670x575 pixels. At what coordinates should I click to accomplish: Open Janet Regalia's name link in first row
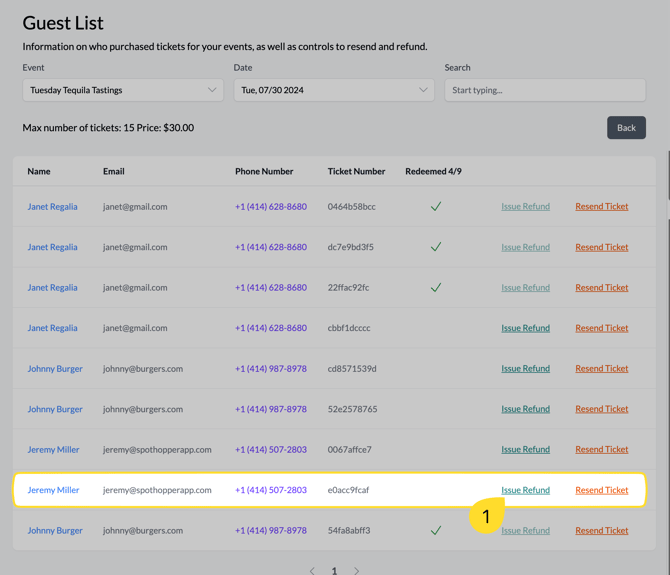click(x=52, y=207)
